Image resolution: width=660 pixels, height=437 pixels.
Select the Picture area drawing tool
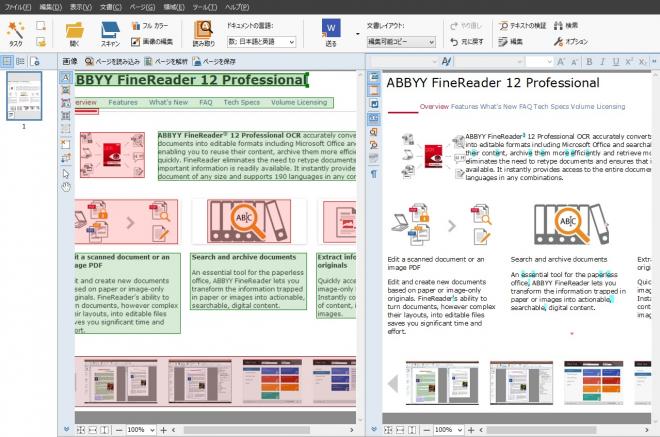point(66,90)
